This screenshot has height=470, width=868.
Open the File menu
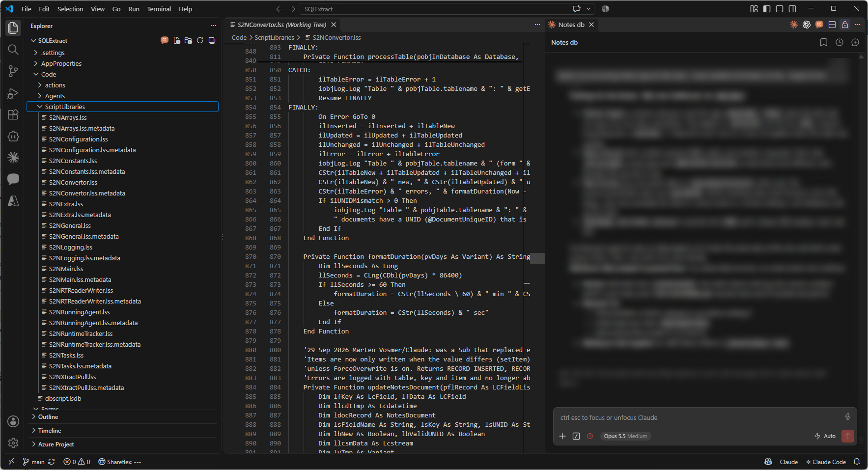click(27, 9)
